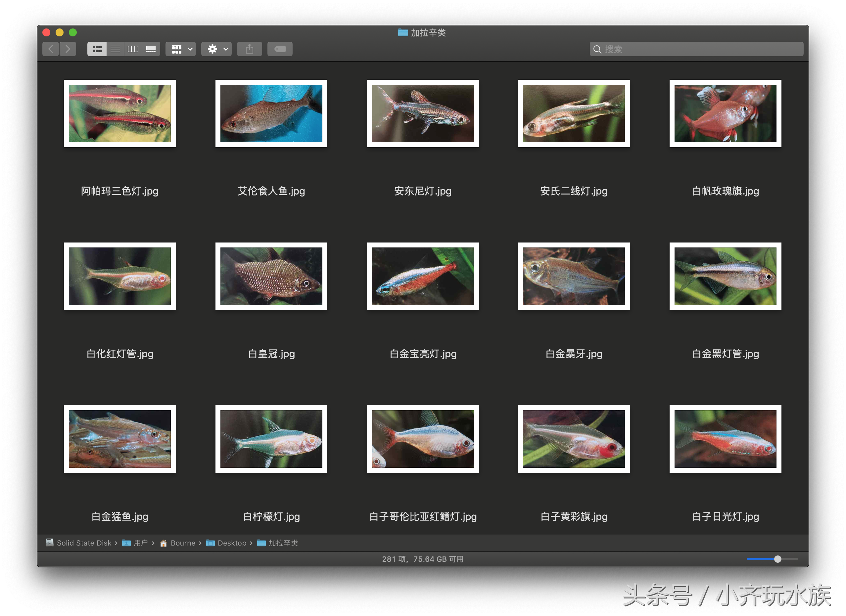The height and width of the screenshot is (616, 846).
Task: Click Bourne home in path bar
Action: click(177, 543)
